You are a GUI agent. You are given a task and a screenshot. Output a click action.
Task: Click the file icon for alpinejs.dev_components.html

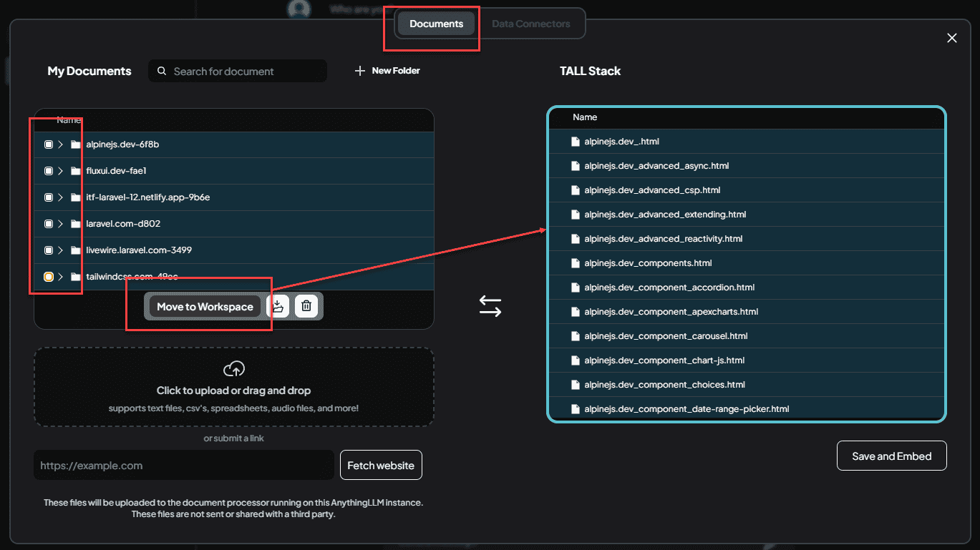coord(575,263)
